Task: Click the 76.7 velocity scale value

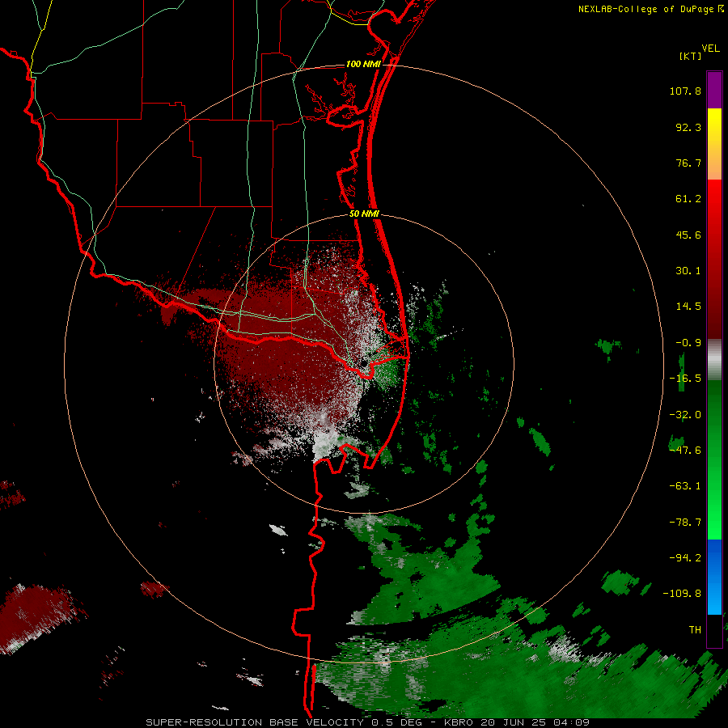Action: tap(688, 163)
